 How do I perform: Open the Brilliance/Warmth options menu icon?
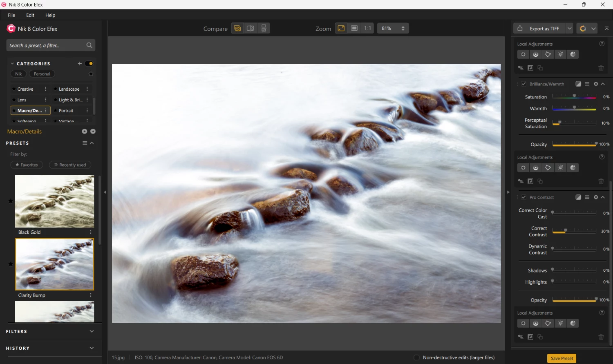(x=587, y=84)
